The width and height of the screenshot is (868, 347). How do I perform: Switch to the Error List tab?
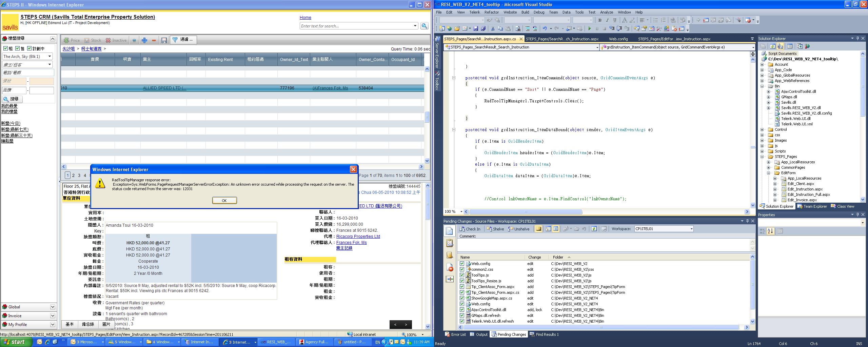click(x=455, y=334)
